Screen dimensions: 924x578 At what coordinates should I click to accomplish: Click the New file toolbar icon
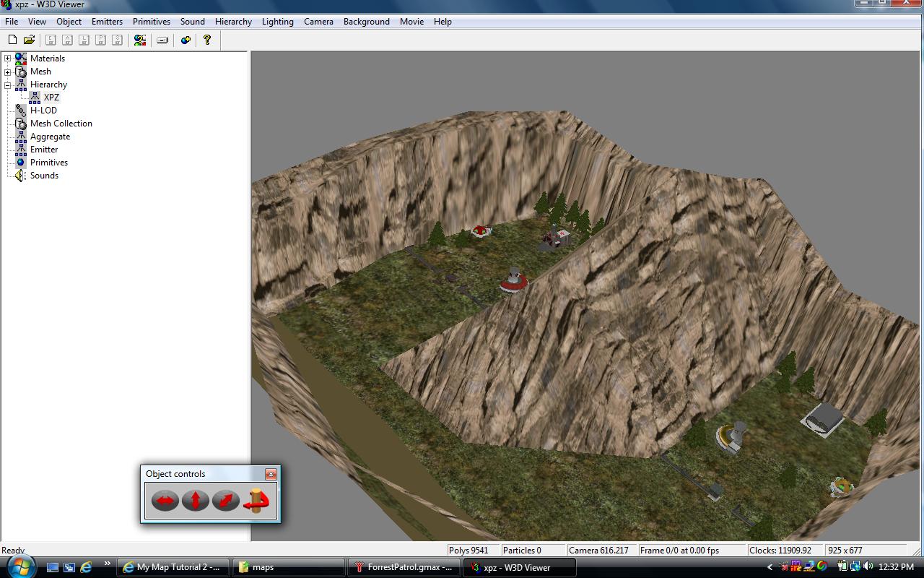(12, 40)
